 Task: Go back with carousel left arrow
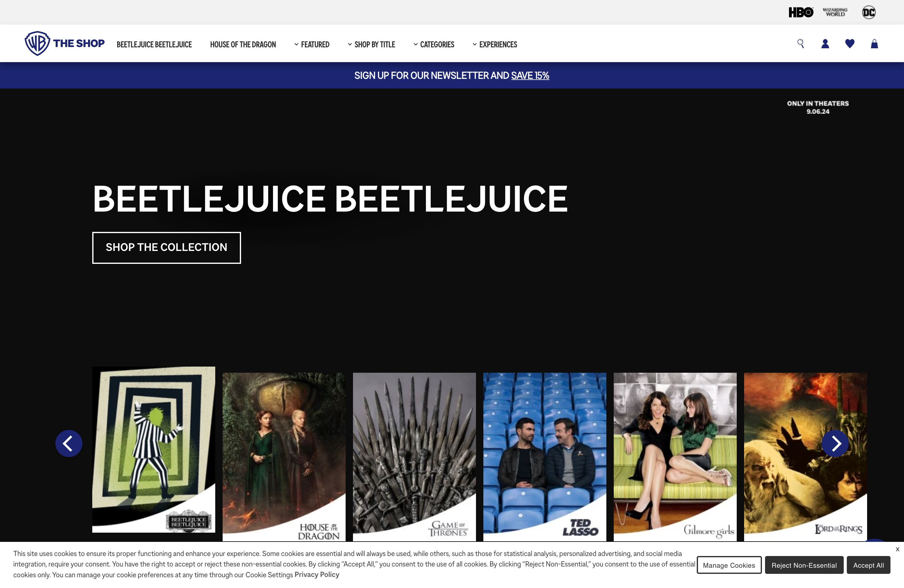point(69,443)
